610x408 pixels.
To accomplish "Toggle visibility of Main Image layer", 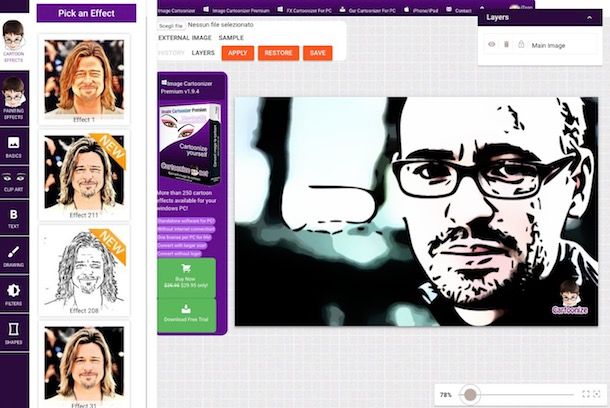I will (492, 45).
